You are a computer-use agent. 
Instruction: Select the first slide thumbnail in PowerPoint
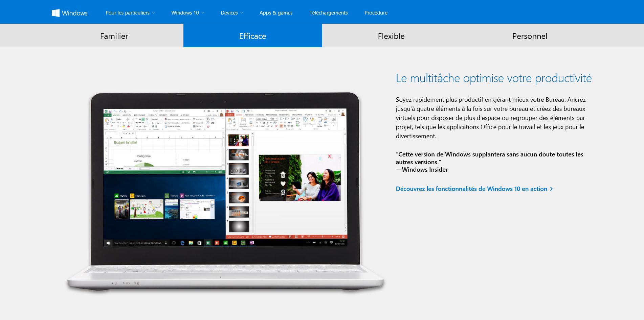[x=239, y=140]
